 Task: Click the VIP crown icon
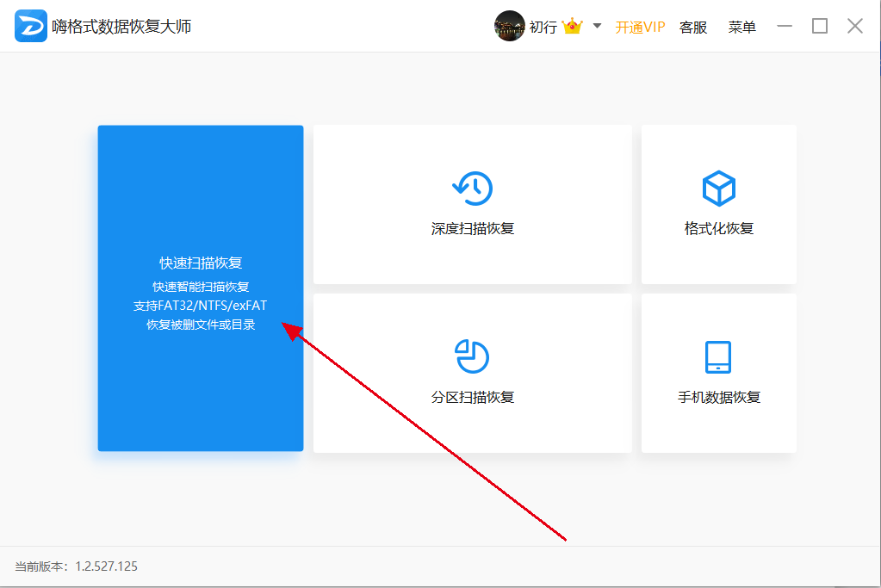pos(572,26)
